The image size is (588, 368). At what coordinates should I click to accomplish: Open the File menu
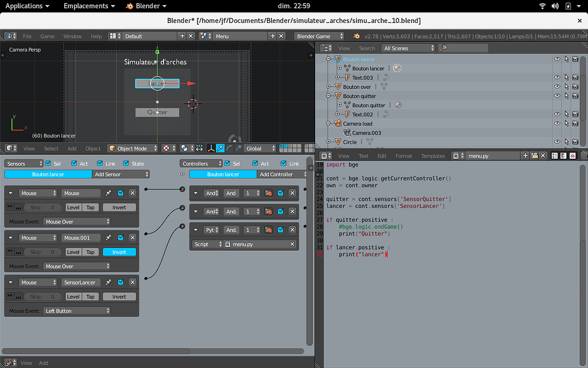(x=27, y=36)
